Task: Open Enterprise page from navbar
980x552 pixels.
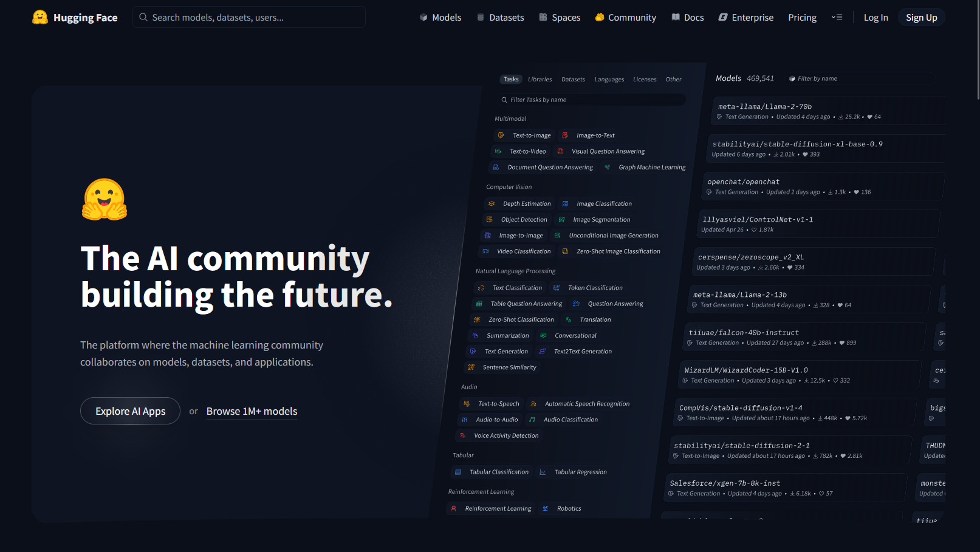Action: [x=745, y=18]
